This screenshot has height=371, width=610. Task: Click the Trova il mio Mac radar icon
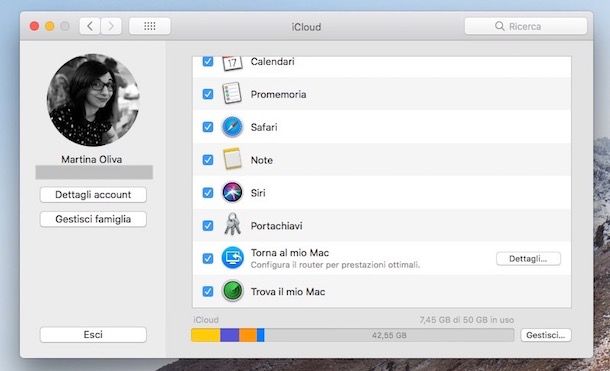coord(232,291)
